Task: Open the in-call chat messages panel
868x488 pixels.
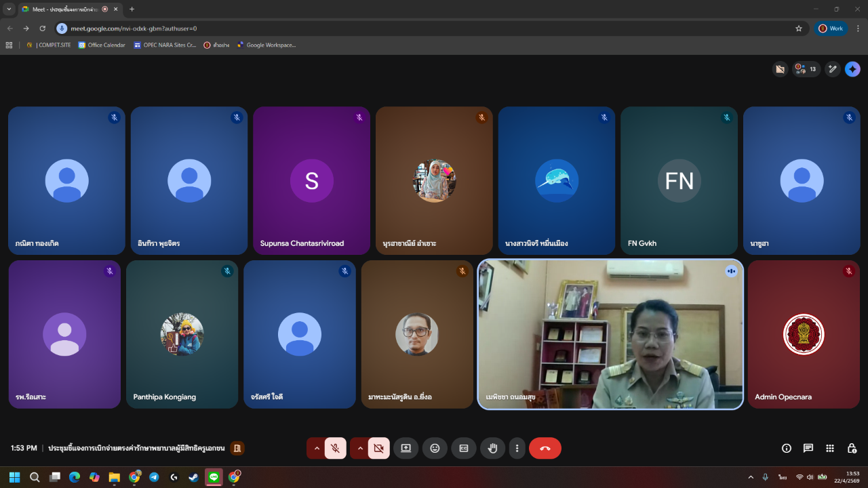Action: [x=808, y=448]
